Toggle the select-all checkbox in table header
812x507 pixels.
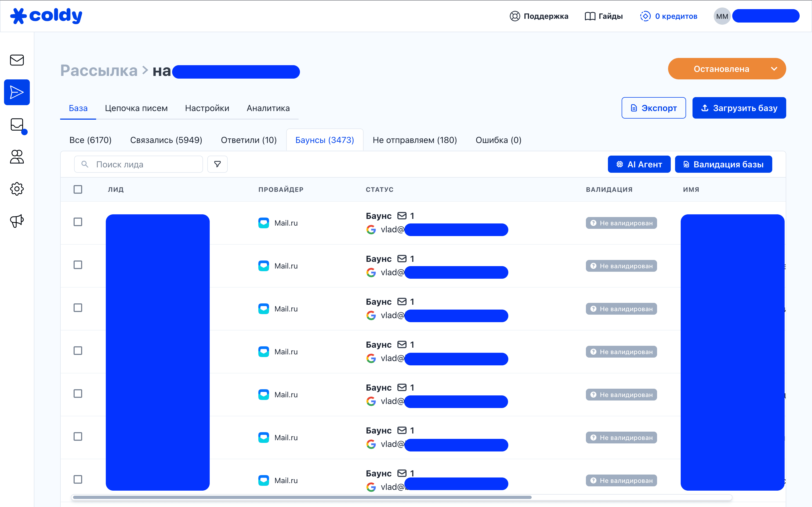tap(78, 189)
